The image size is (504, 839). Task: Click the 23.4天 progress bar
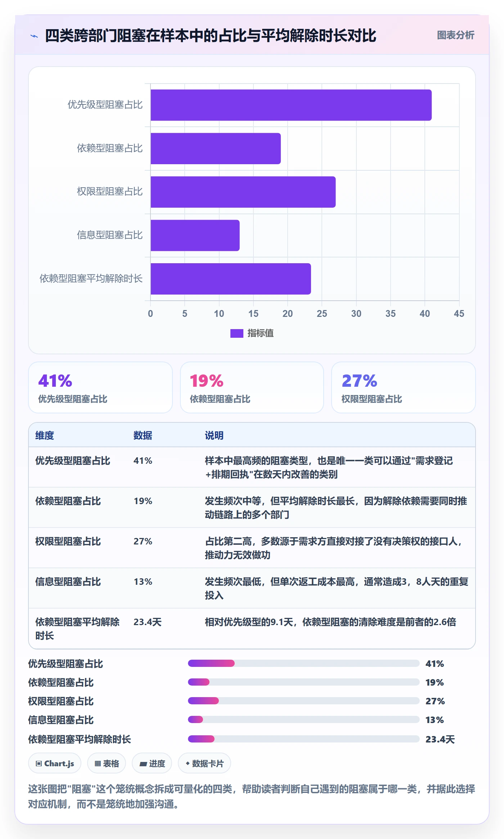click(303, 739)
